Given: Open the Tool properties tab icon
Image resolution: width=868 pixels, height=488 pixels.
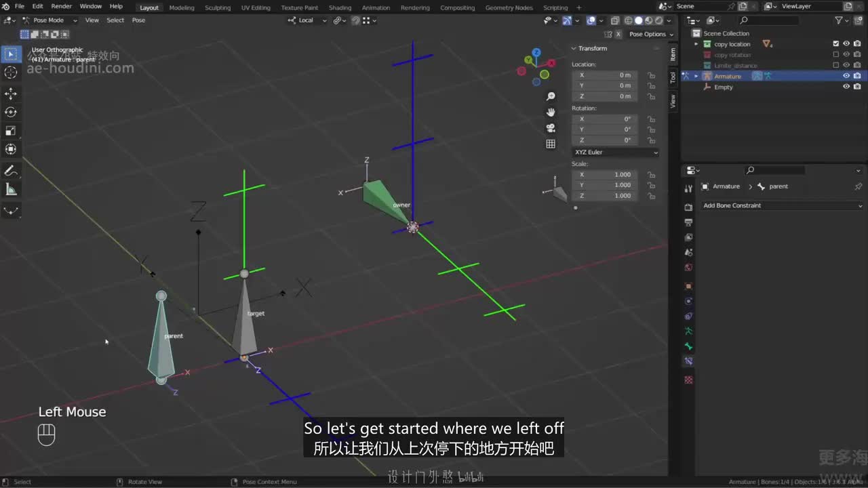Looking at the screenshot, I should pyautogui.click(x=688, y=188).
